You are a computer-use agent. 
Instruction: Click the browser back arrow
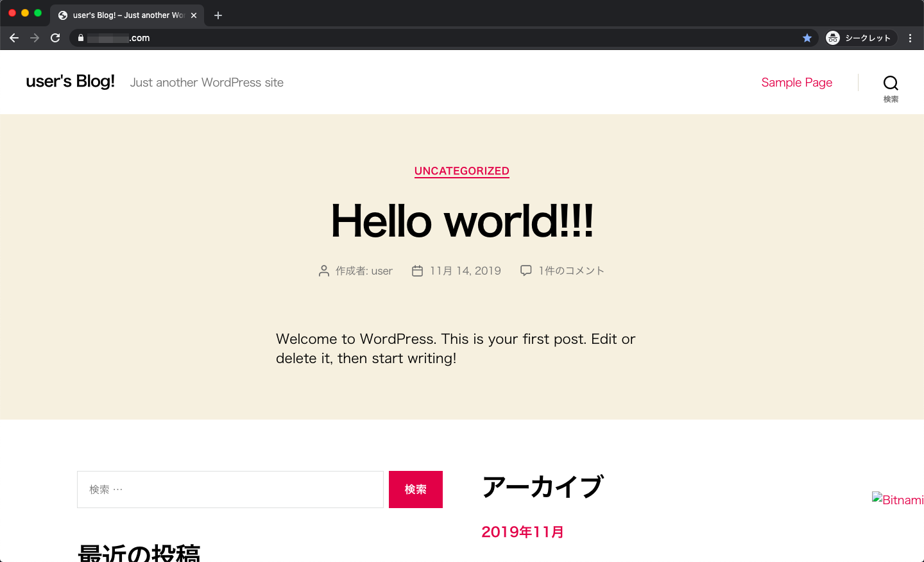(13, 38)
